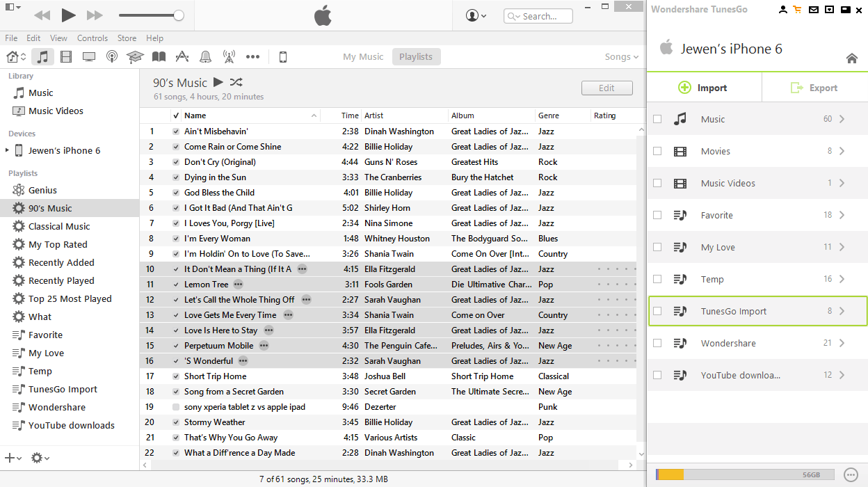
Task: Skip to previous track button
Action: [x=42, y=15]
